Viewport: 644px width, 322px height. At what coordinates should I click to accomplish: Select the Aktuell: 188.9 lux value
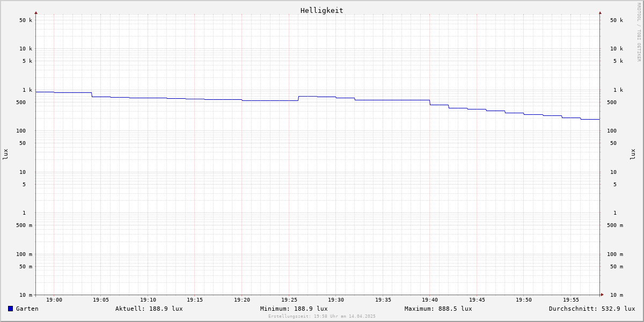click(x=149, y=309)
